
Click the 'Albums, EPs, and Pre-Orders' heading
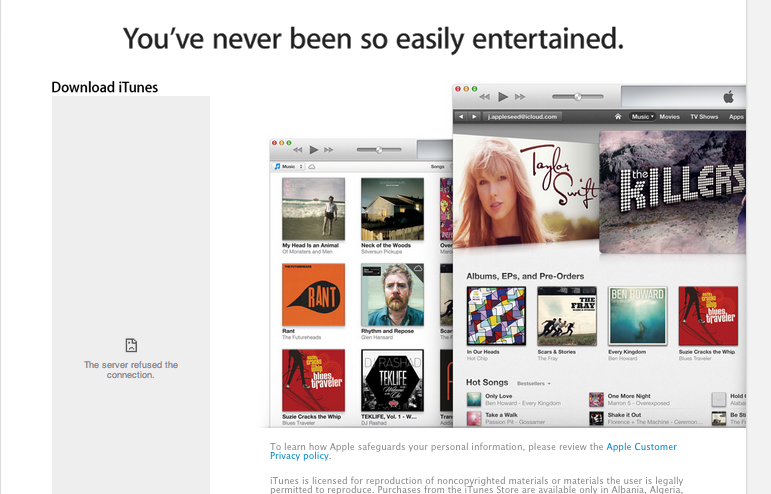[x=525, y=276]
